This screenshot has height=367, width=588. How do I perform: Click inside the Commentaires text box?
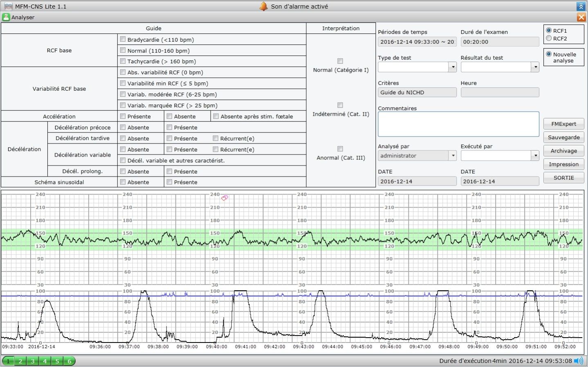pyautogui.click(x=458, y=124)
